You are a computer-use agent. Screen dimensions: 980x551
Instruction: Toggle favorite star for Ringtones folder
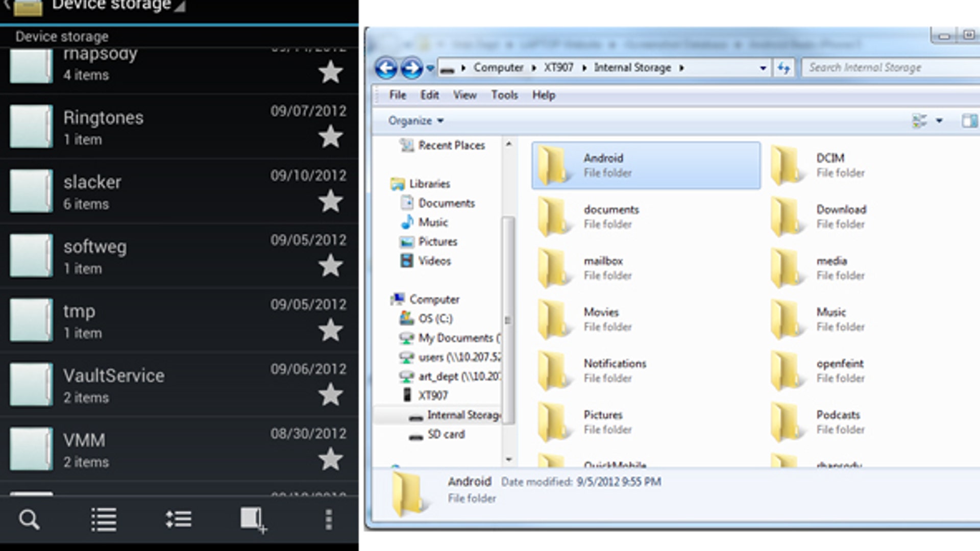tap(331, 137)
